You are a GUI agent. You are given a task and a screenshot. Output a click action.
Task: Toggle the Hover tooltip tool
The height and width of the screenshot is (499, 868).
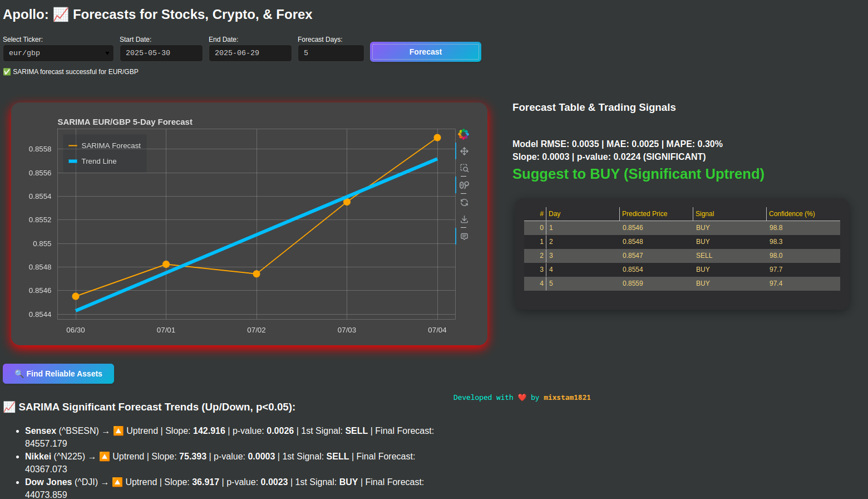coord(464,237)
